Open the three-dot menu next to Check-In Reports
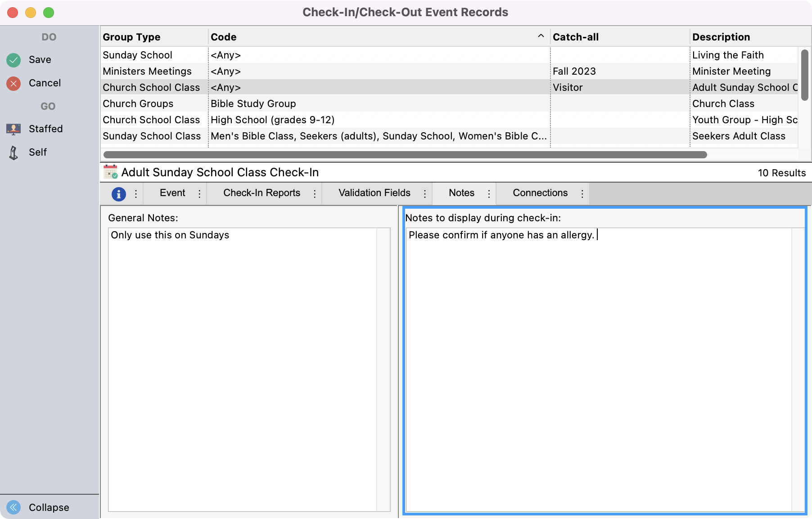Image resolution: width=812 pixels, height=519 pixels. pyautogui.click(x=315, y=193)
